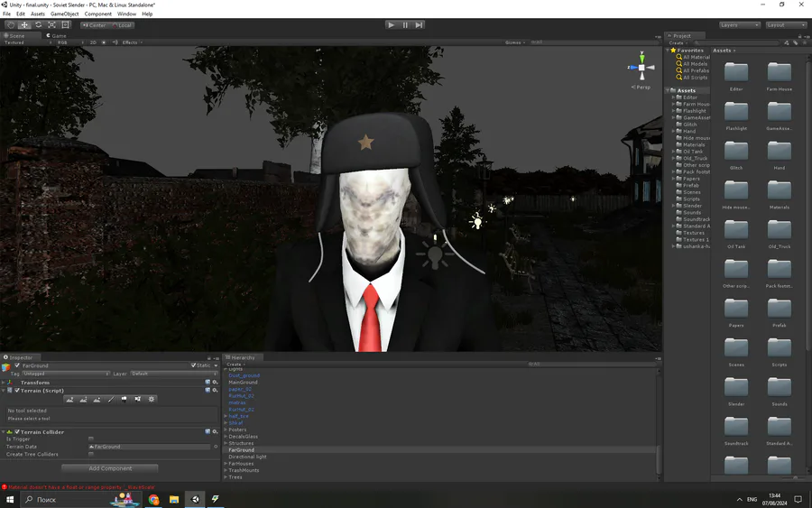Open Slender folder thumbnail in Assets grid

736,387
